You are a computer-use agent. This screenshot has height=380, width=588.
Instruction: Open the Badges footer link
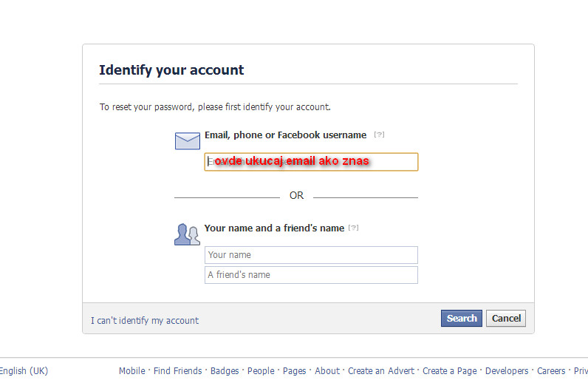225,371
